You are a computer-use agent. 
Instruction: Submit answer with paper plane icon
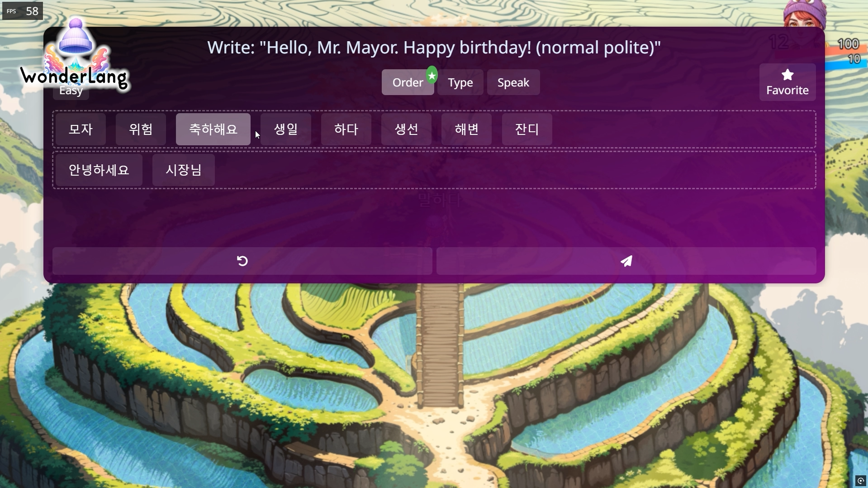click(x=626, y=261)
